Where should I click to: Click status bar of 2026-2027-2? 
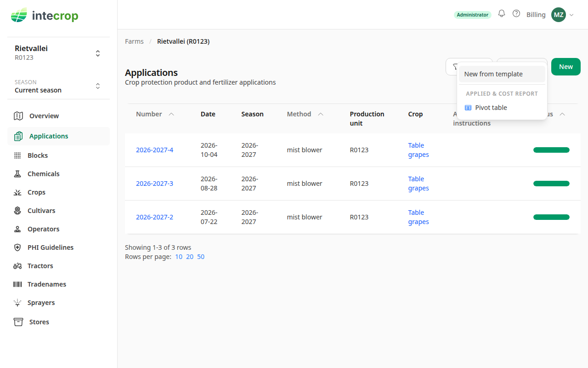[551, 217]
